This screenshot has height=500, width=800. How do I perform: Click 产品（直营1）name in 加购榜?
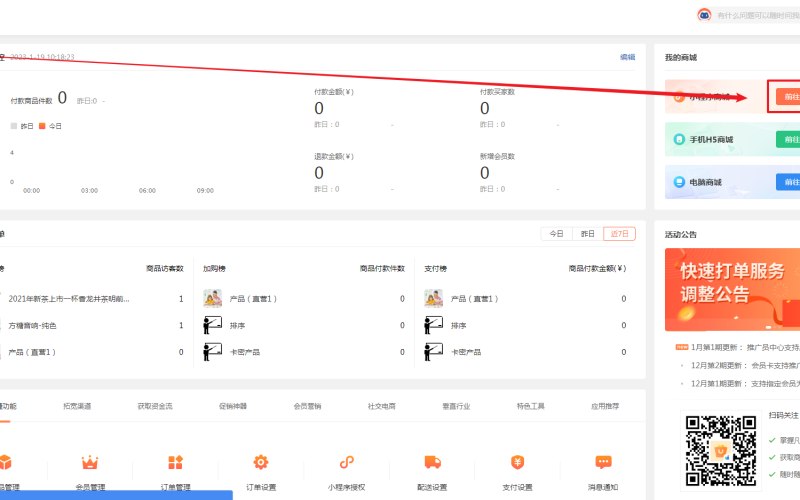(x=253, y=299)
